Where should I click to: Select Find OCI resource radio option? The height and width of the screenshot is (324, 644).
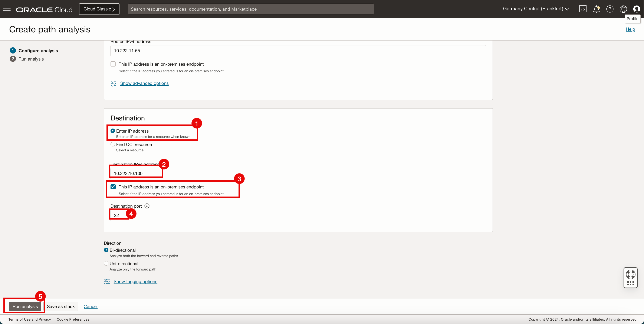click(x=113, y=144)
